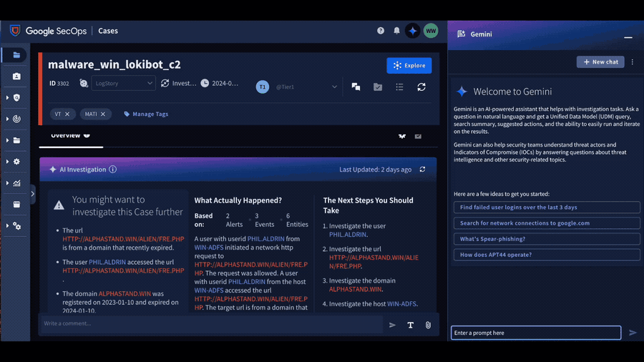The height and width of the screenshot is (362, 644).
Task: Click the environment icon beside LogStory
Action: (x=84, y=83)
